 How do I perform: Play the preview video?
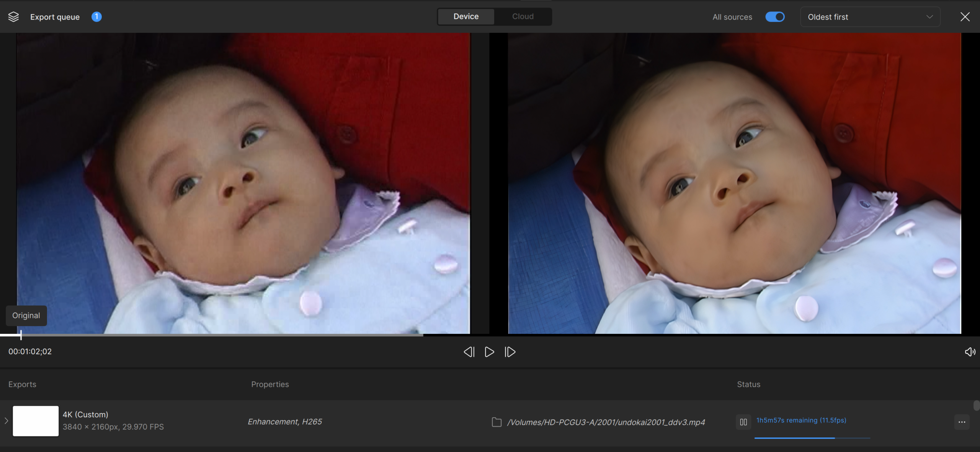point(489,352)
